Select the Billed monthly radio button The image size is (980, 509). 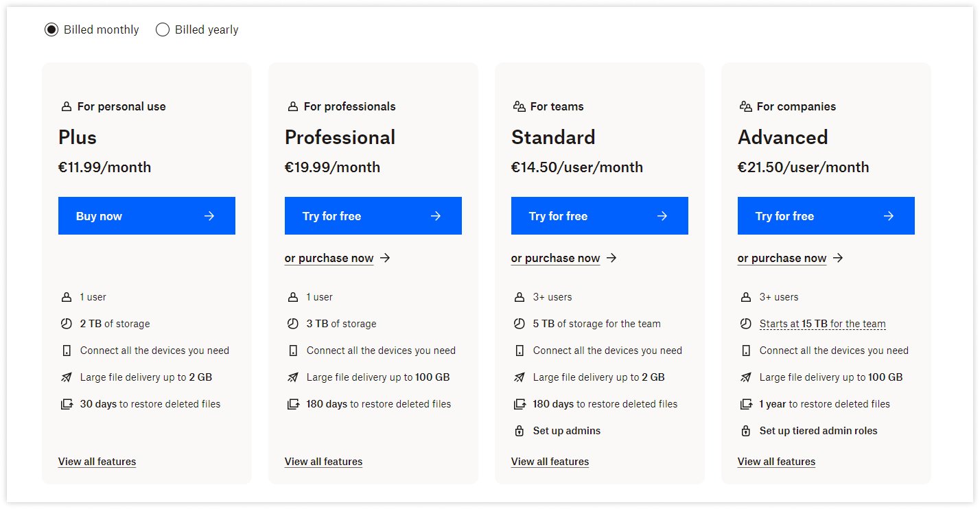tap(51, 29)
